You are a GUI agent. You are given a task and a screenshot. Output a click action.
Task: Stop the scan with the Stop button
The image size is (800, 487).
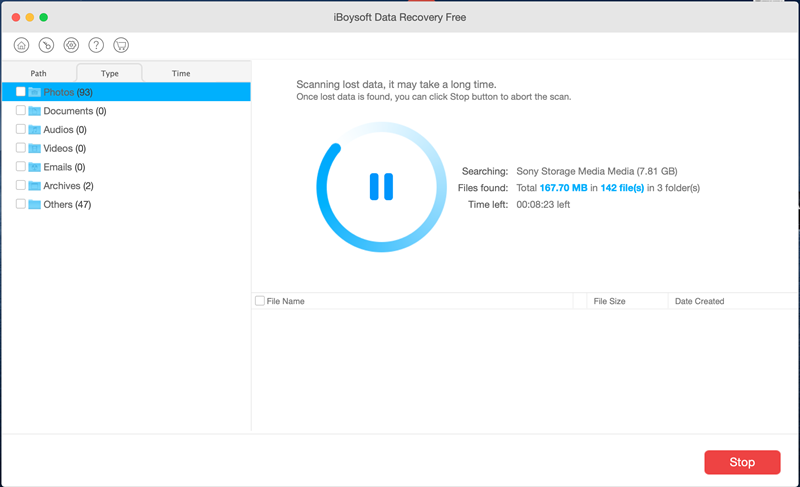[x=742, y=462]
